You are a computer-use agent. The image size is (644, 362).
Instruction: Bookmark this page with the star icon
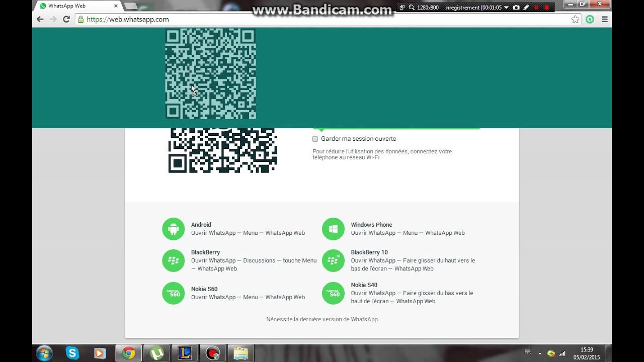[576, 19]
